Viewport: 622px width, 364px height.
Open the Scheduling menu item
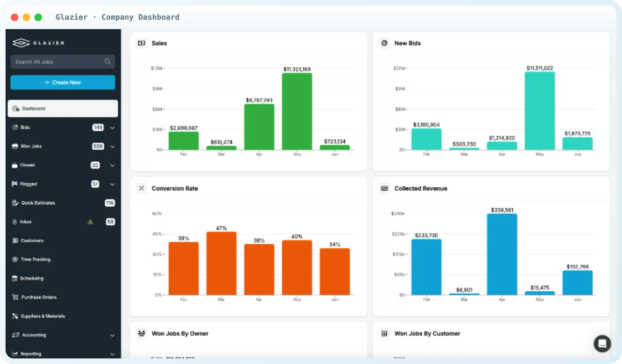(x=63, y=278)
